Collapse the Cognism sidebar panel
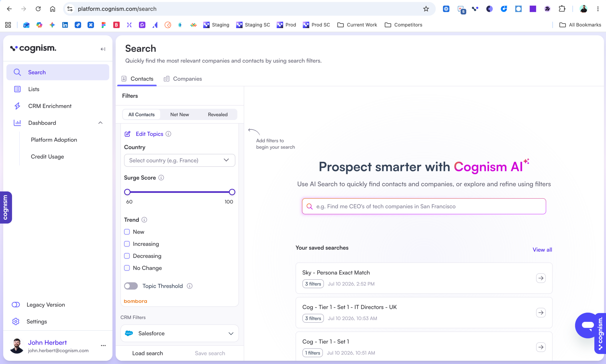The height and width of the screenshot is (364, 606). (103, 49)
